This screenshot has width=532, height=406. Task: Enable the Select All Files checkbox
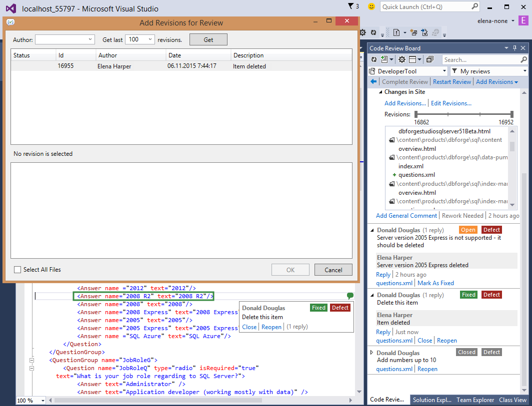pos(18,270)
